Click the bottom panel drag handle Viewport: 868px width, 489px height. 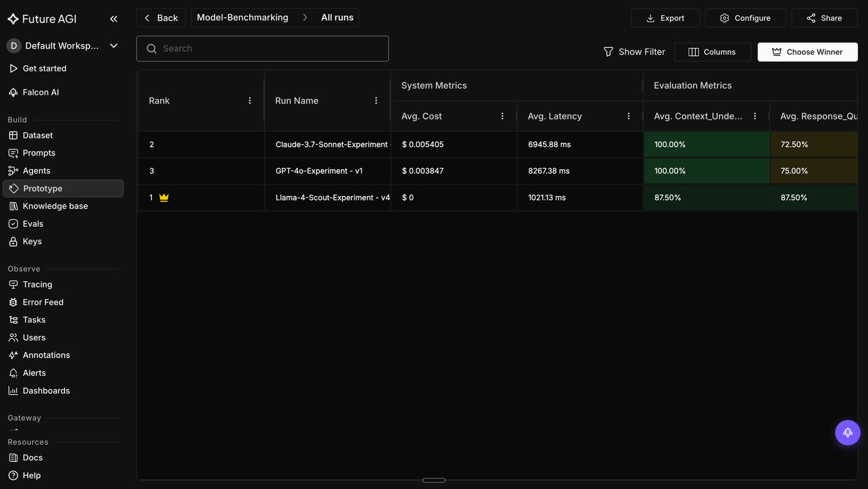434,480
